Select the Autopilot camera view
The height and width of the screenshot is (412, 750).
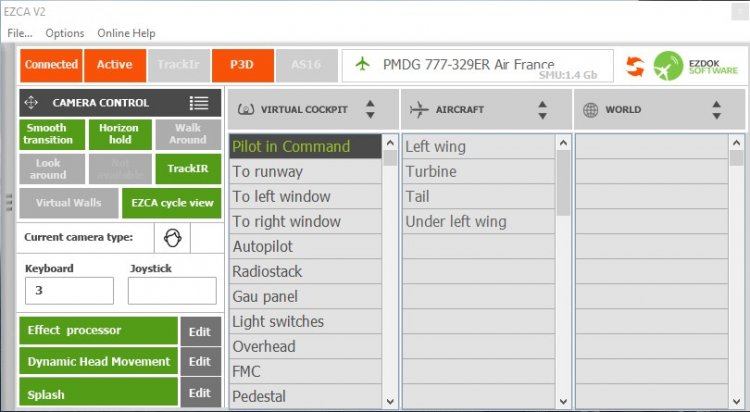(x=305, y=246)
